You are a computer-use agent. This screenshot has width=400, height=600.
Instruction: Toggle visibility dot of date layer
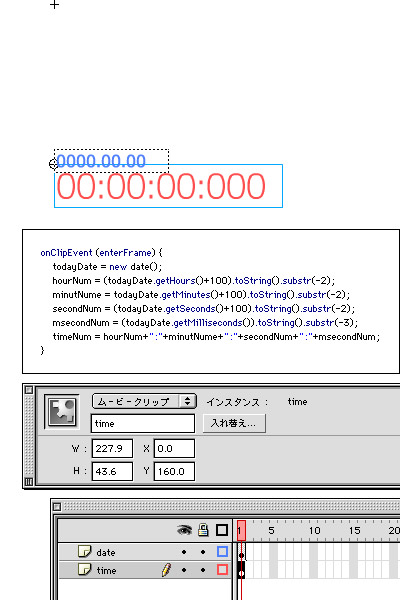(x=184, y=552)
